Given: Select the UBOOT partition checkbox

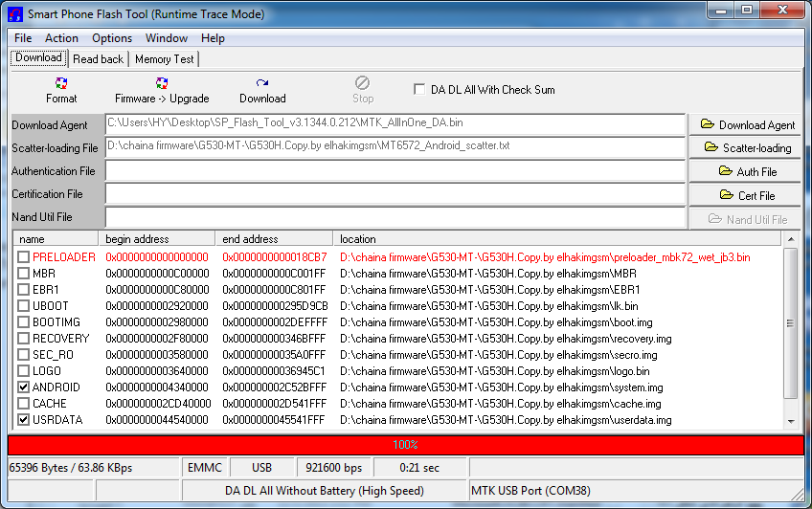Looking at the screenshot, I should [23, 306].
